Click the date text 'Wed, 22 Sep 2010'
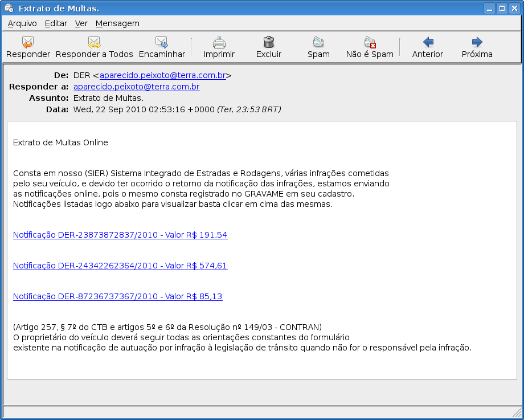 110,109
